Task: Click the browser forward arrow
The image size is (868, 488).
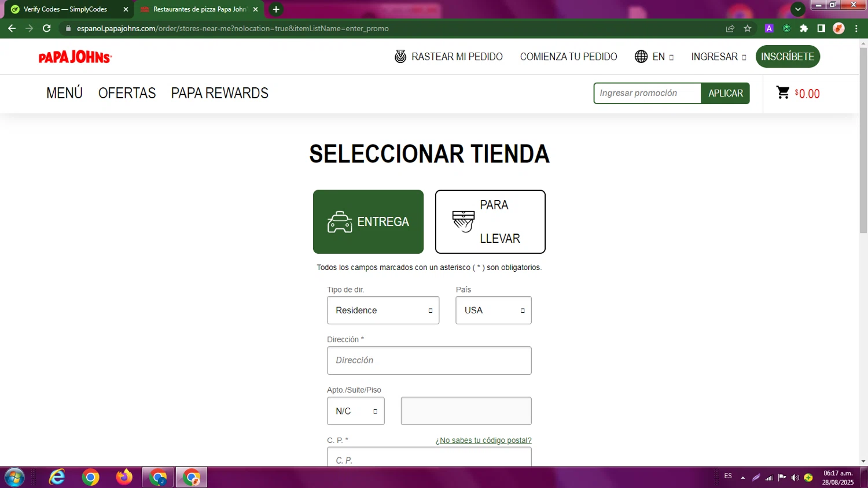Action: coord(29,28)
